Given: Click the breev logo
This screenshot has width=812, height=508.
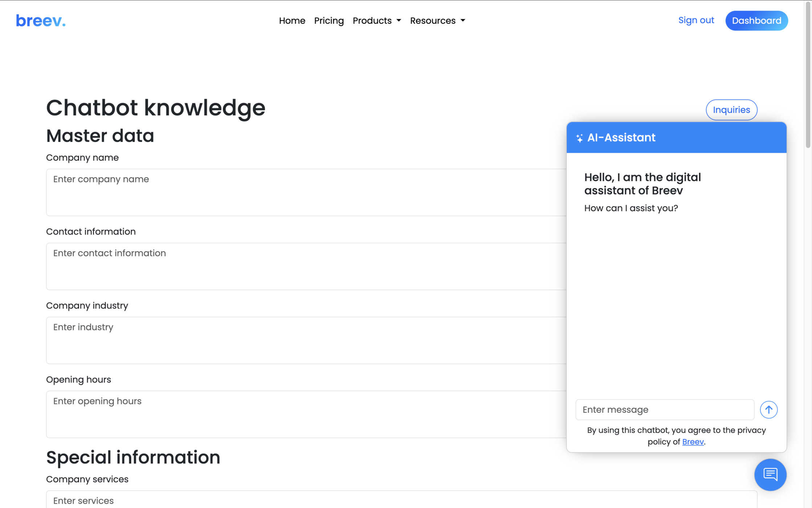Looking at the screenshot, I should [x=41, y=21].
